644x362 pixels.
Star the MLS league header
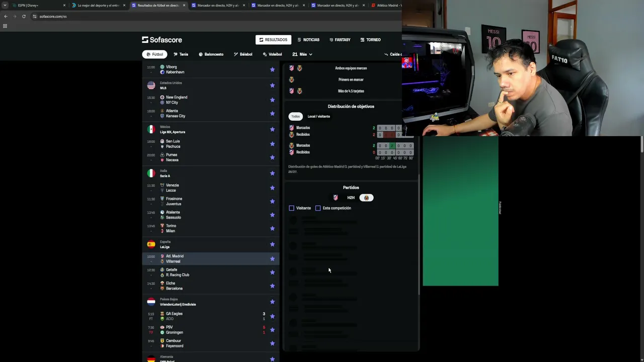point(272,85)
